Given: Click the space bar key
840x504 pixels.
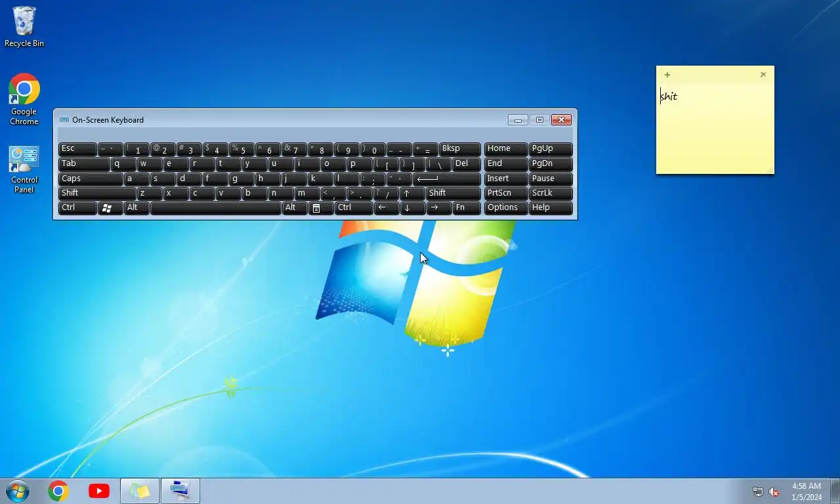Looking at the screenshot, I should (x=216, y=208).
